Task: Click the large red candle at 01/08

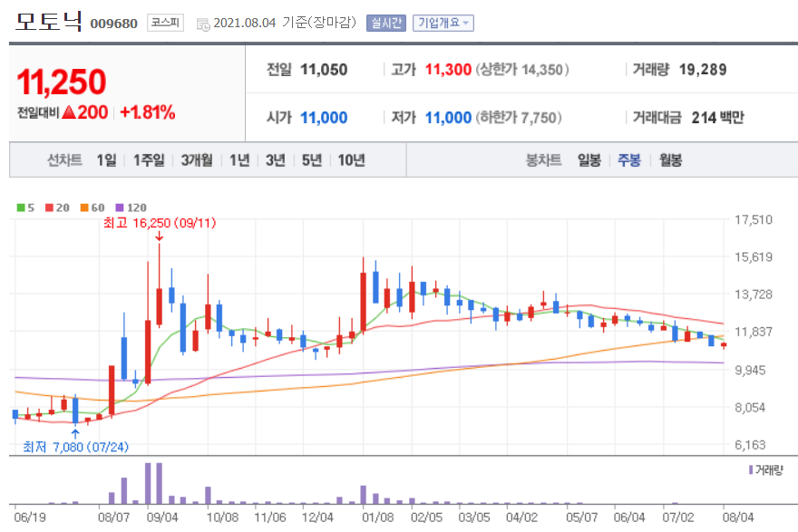Action: (364, 302)
